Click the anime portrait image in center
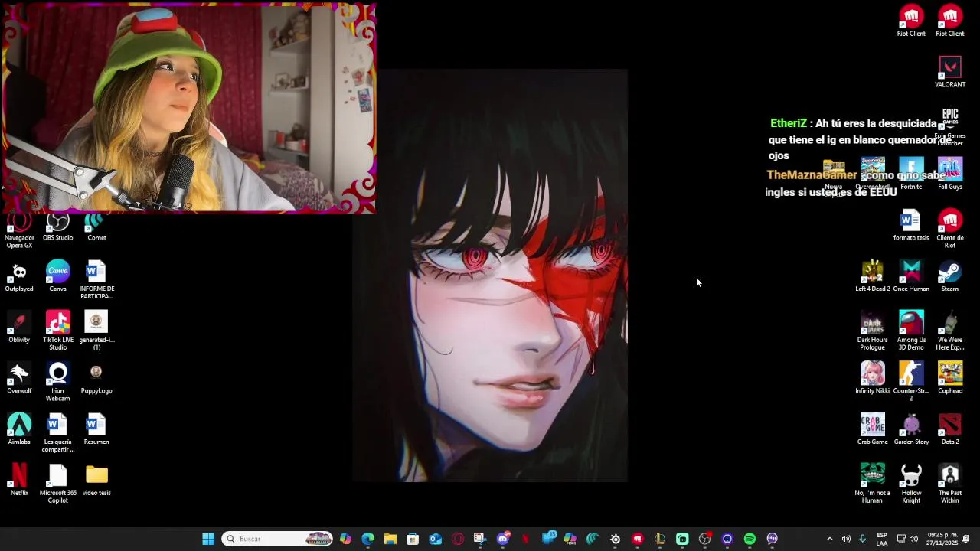Screen dimensions: 980x551 (490, 275)
